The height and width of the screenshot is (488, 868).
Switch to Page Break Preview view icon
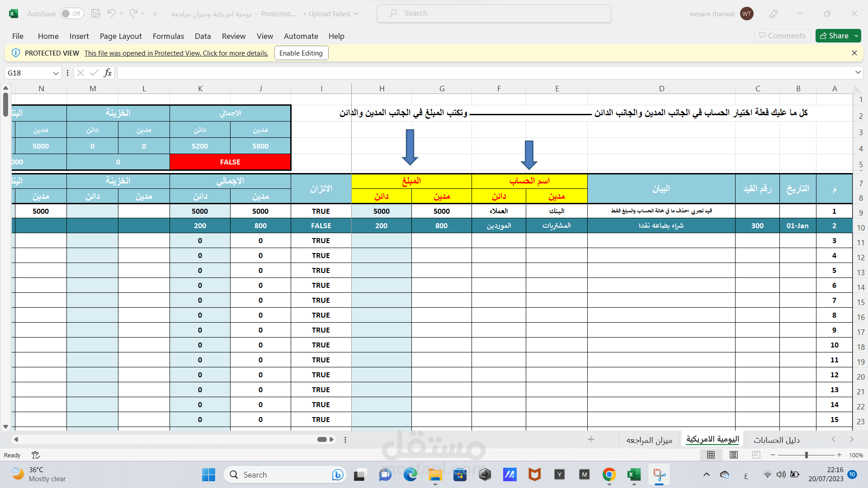tap(756, 455)
